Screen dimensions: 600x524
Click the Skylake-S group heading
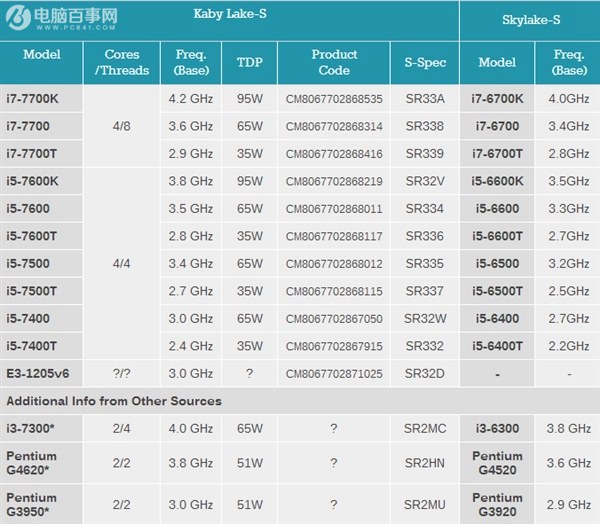point(531,20)
